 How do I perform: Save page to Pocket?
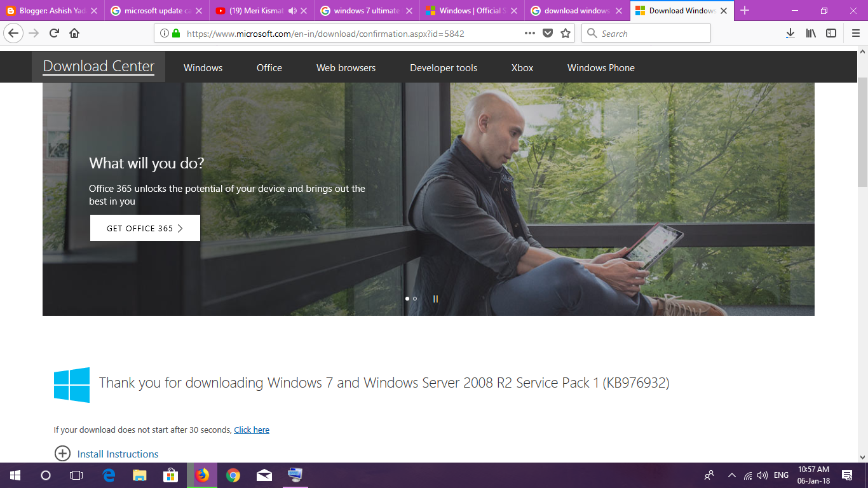point(548,34)
